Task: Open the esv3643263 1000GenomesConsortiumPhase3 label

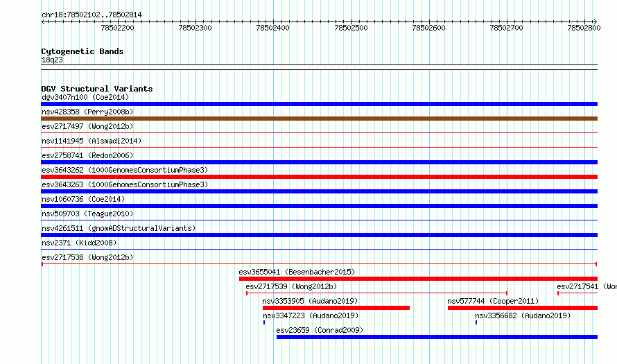Action: 125,184
